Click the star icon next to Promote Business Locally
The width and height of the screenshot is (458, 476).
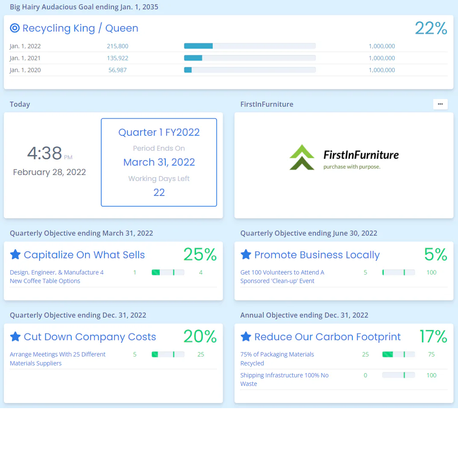pos(246,254)
